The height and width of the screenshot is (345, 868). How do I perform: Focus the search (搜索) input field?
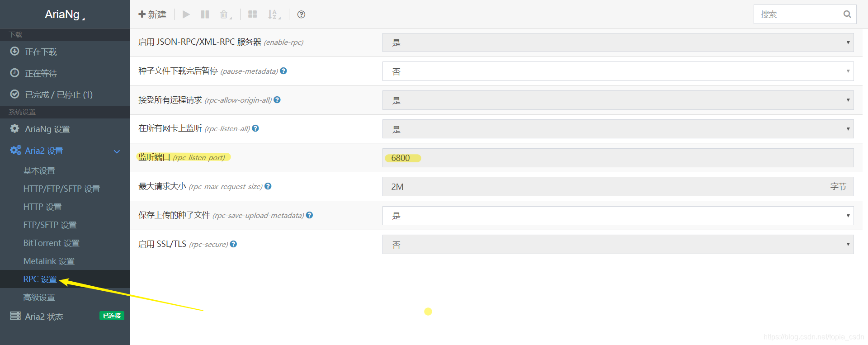click(x=805, y=14)
